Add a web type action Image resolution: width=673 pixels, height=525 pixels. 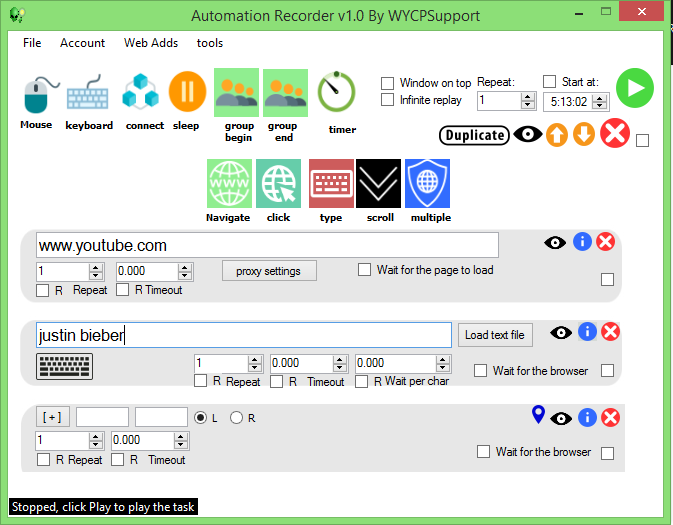331,183
